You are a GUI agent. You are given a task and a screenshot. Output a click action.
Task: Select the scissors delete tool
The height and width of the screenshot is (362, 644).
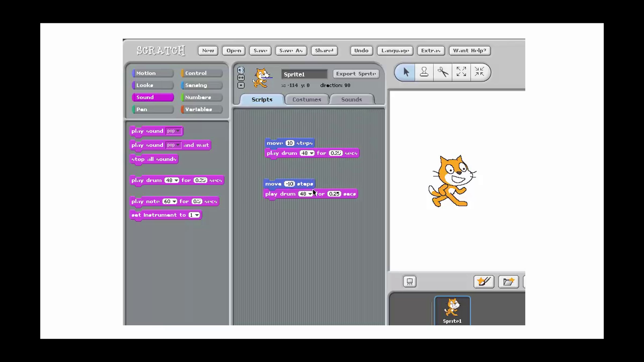click(x=442, y=72)
